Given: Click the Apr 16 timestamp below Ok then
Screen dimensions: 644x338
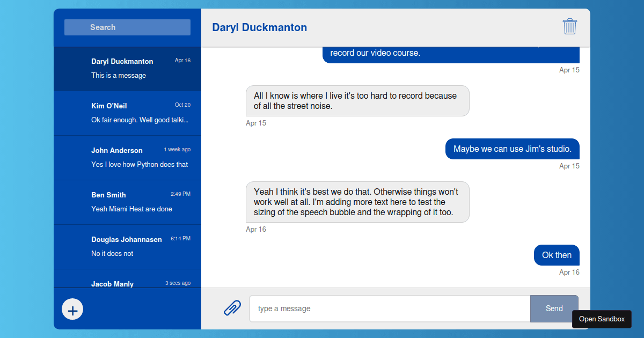Looking at the screenshot, I should click(569, 272).
